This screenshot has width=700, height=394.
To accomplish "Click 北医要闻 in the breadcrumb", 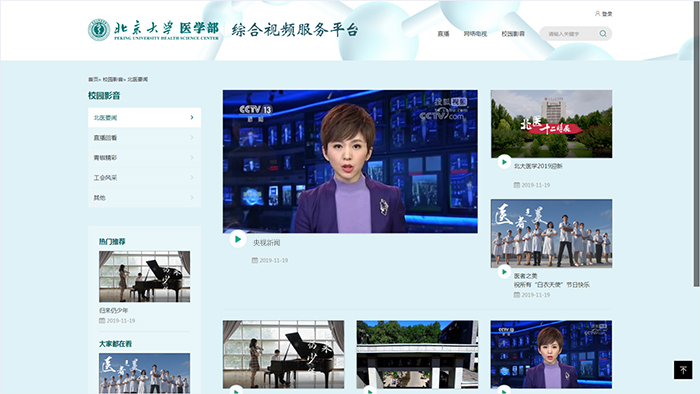I will (138, 79).
